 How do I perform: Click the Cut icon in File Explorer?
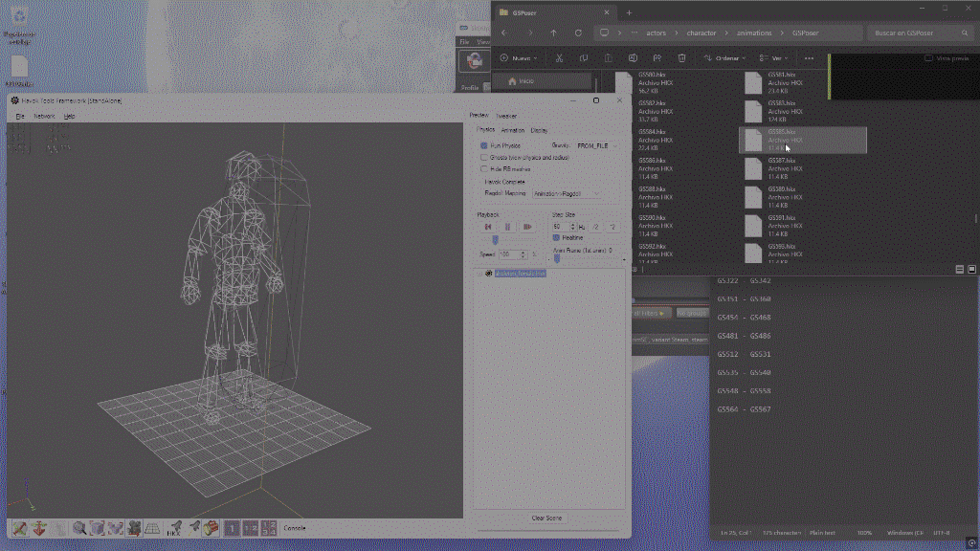tap(559, 58)
